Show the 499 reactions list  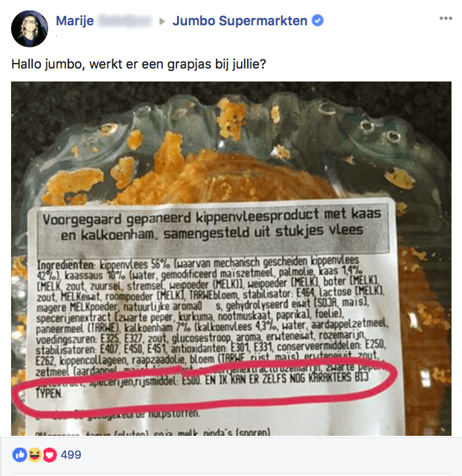[x=71, y=455]
